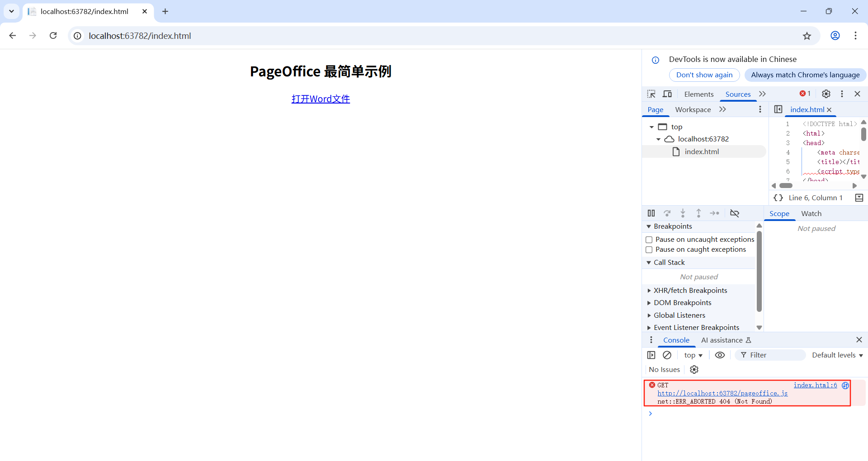Click the Chrome profile icon
868x461 pixels.
point(835,36)
